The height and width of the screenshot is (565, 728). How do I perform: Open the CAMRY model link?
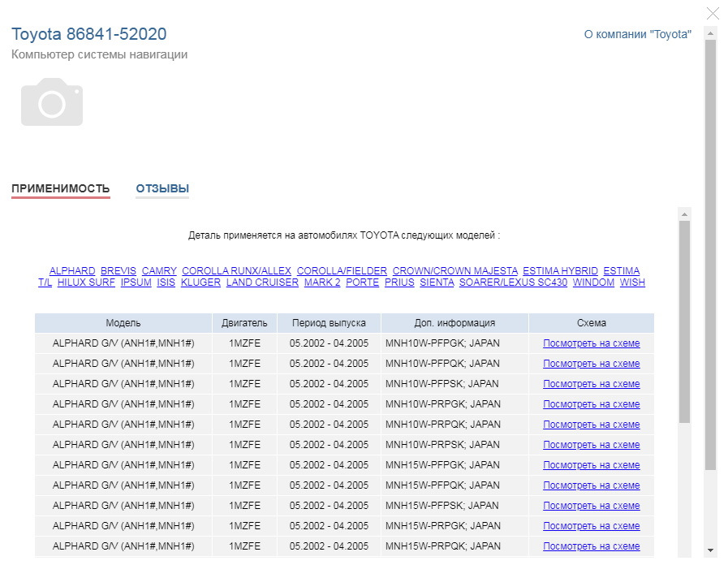pyautogui.click(x=159, y=270)
